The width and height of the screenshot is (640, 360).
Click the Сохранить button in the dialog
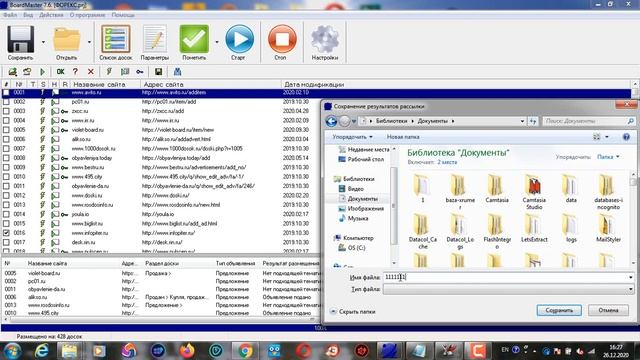[x=559, y=311]
